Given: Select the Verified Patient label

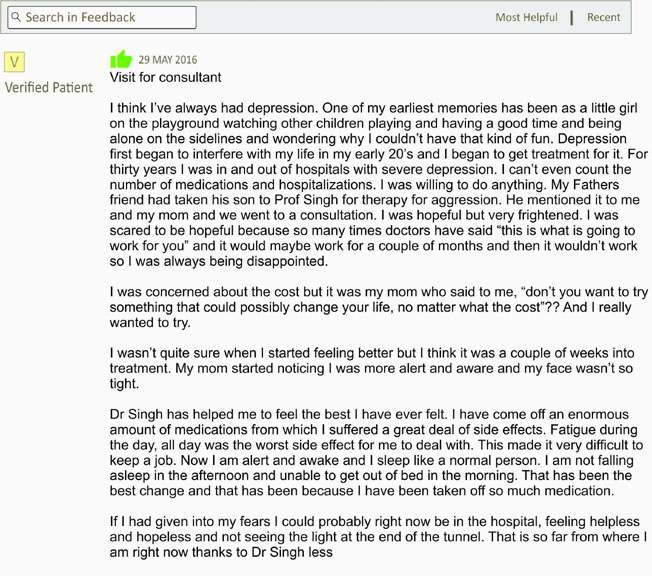Looking at the screenshot, I should 49,88.
